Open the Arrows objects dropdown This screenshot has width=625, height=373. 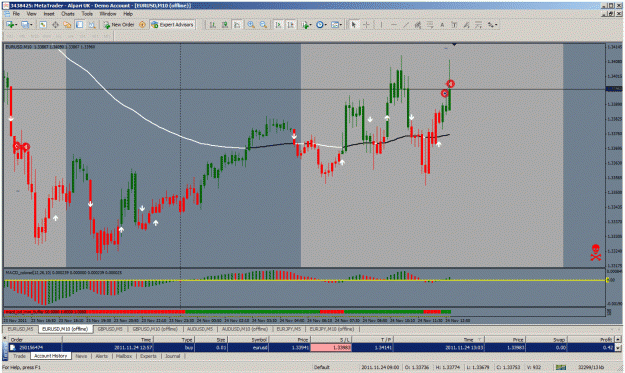click(493, 25)
